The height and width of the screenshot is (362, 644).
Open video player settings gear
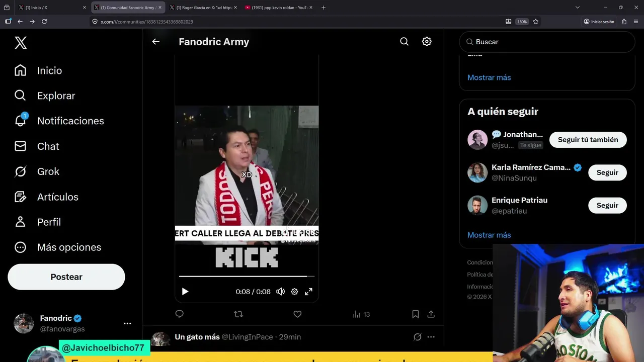[x=294, y=292]
